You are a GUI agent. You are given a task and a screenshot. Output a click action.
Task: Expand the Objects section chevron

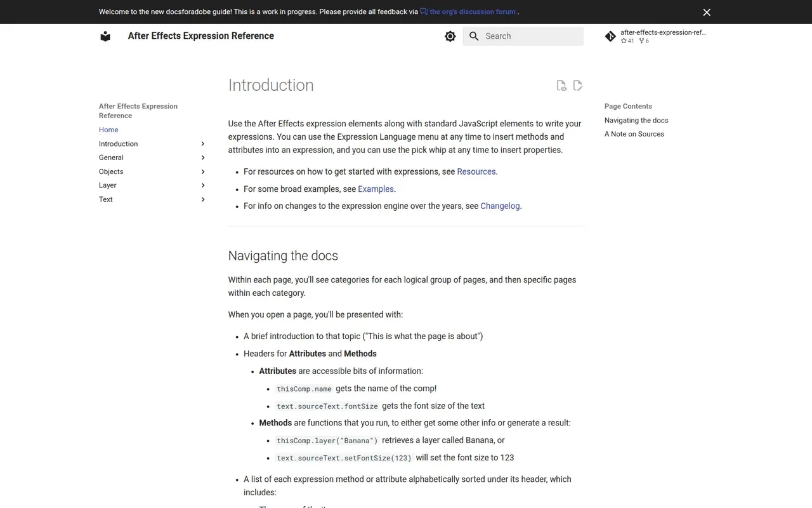(203, 171)
